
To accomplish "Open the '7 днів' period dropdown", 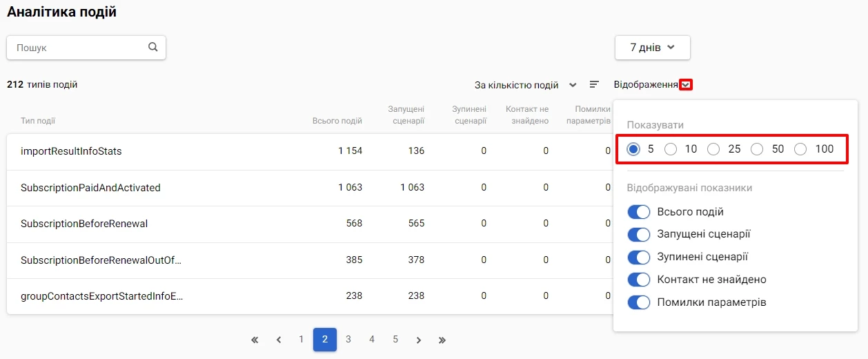I will 653,48.
